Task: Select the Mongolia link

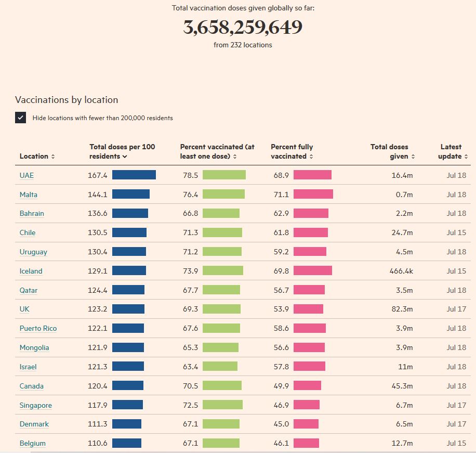Action: click(34, 347)
